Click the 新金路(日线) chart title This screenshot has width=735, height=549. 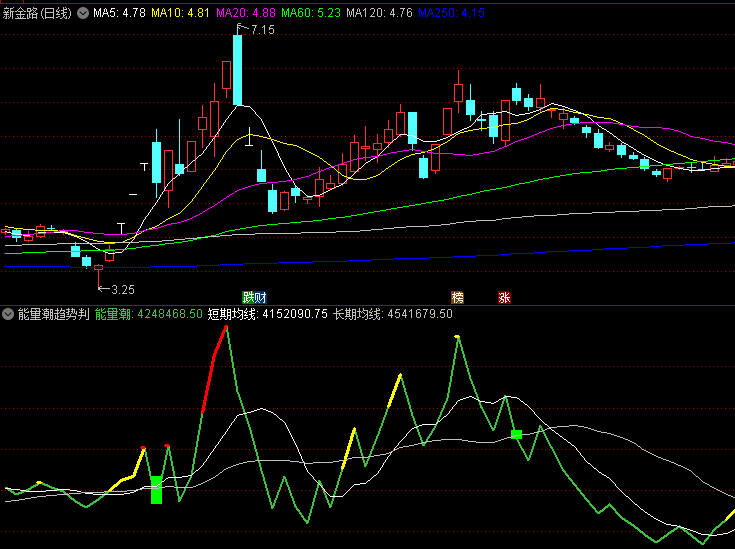pos(40,12)
